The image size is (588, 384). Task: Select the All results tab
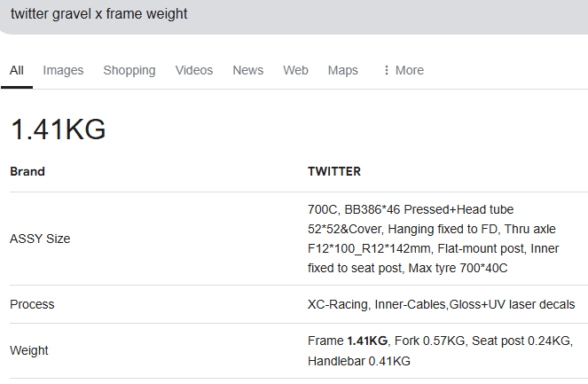pyautogui.click(x=17, y=70)
